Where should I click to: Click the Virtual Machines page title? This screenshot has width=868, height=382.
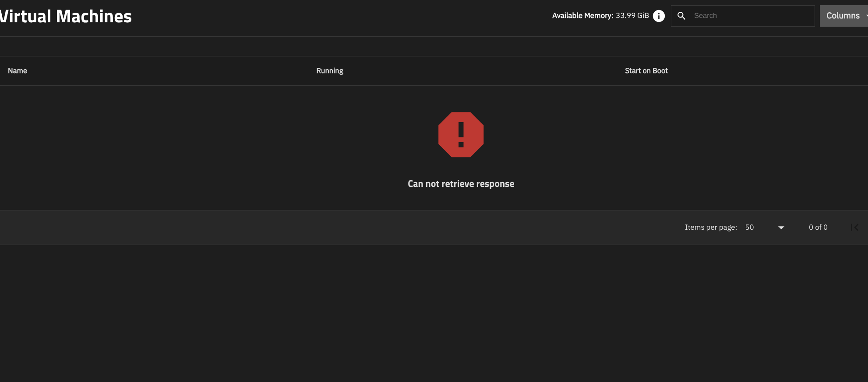[66, 17]
